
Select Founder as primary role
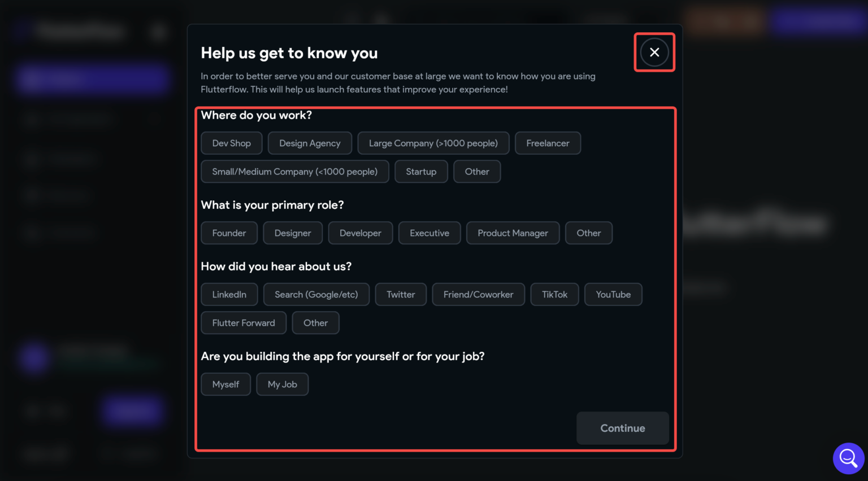[229, 233]
